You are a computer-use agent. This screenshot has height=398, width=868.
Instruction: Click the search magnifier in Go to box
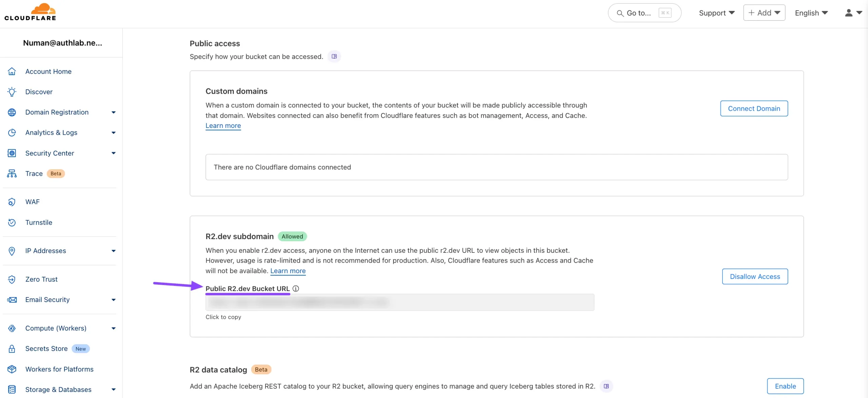(x=620, y=13)
